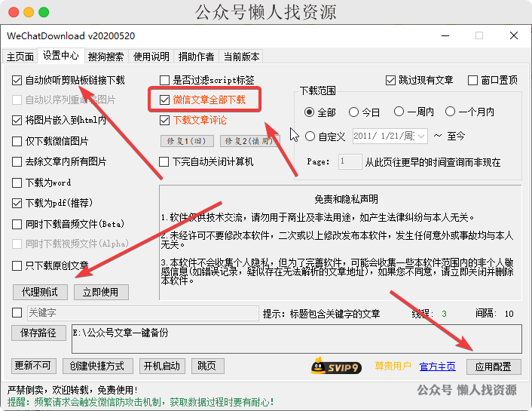Enable 同时下载音频文件(Beta)
This screenshot has width=532, height=411.
pos(17,224)
